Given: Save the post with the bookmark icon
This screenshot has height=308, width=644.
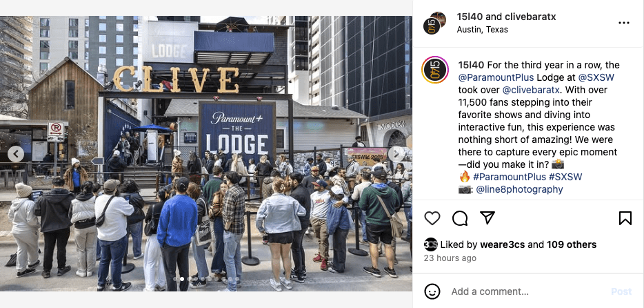Looking at the screenshot, I should [x=625, y=218].
